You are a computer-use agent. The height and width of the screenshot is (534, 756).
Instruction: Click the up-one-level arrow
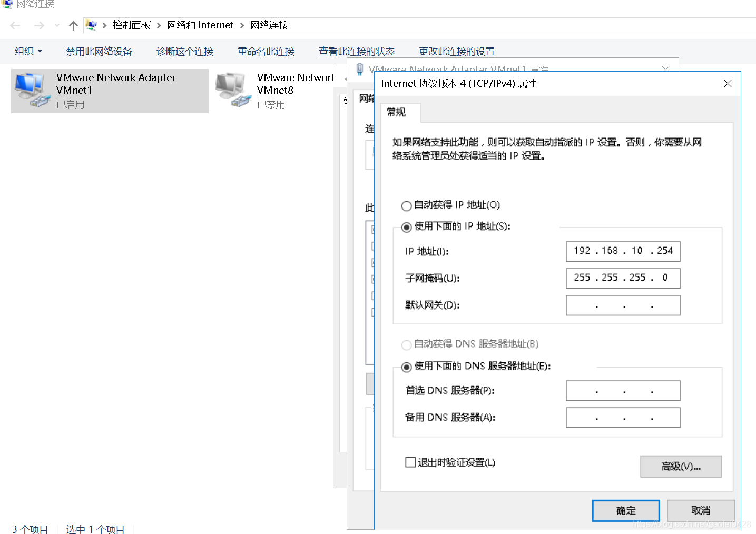click(73, 25)
